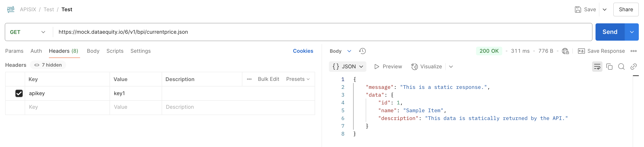This screenshot has height=147, width=644.
Task: Open the request Body tab
Action: (93, 51)
